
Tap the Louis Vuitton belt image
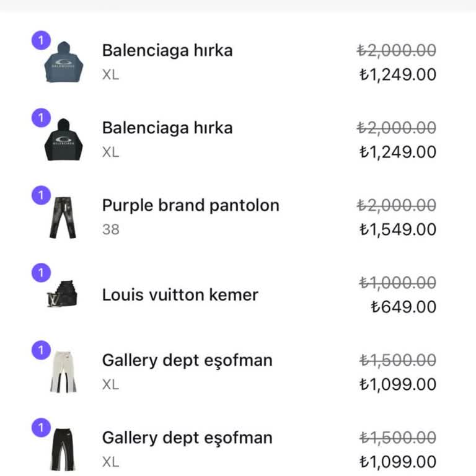pyautogui.click(x=63, y=294)
